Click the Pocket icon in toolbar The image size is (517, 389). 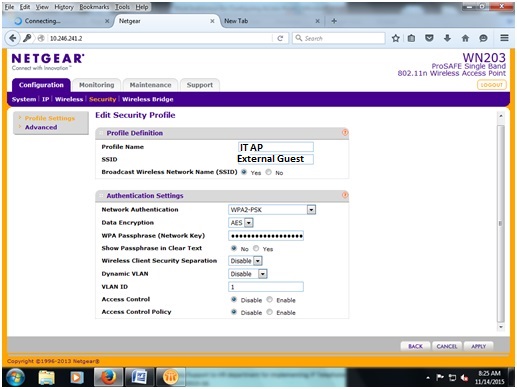pyautogui.click(x=429, y=38)
